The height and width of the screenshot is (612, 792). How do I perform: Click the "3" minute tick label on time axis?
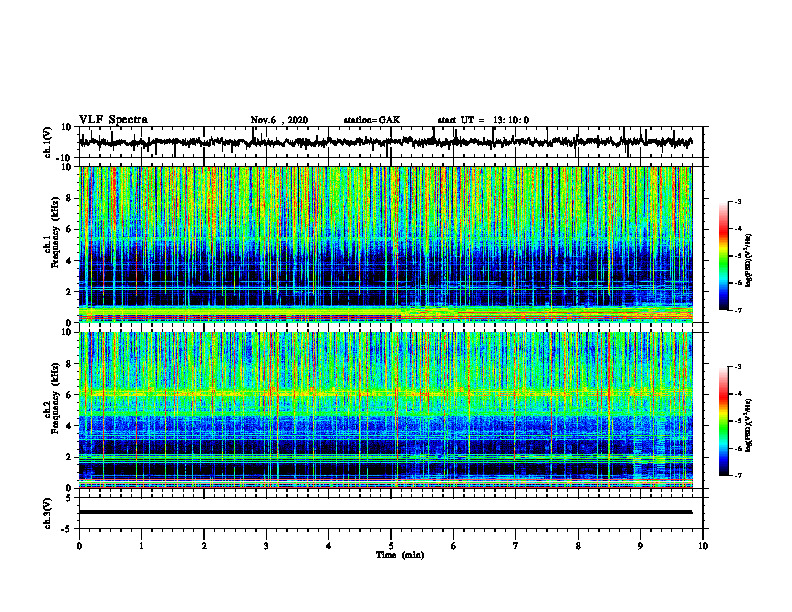[x=266, y=546]
